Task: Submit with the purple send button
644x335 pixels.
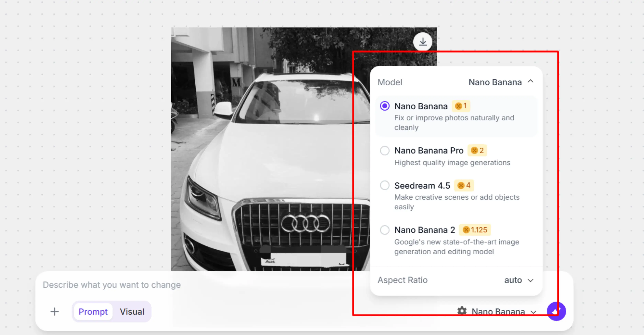Action: [556, 311]
